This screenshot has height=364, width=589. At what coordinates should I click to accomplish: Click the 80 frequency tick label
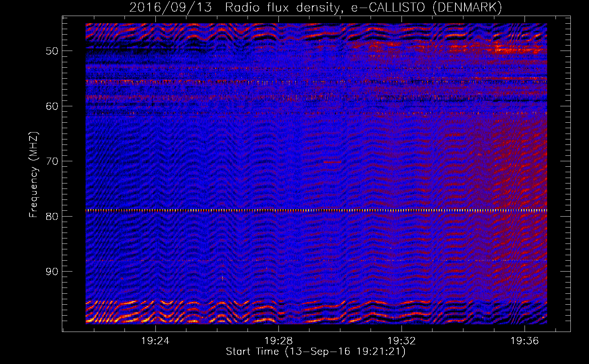click(52, 217)
